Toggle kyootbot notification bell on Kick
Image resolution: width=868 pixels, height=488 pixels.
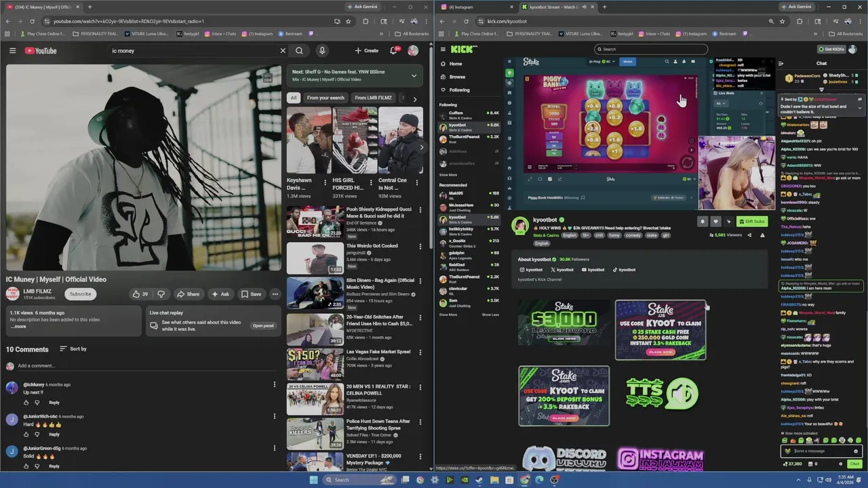703,222
